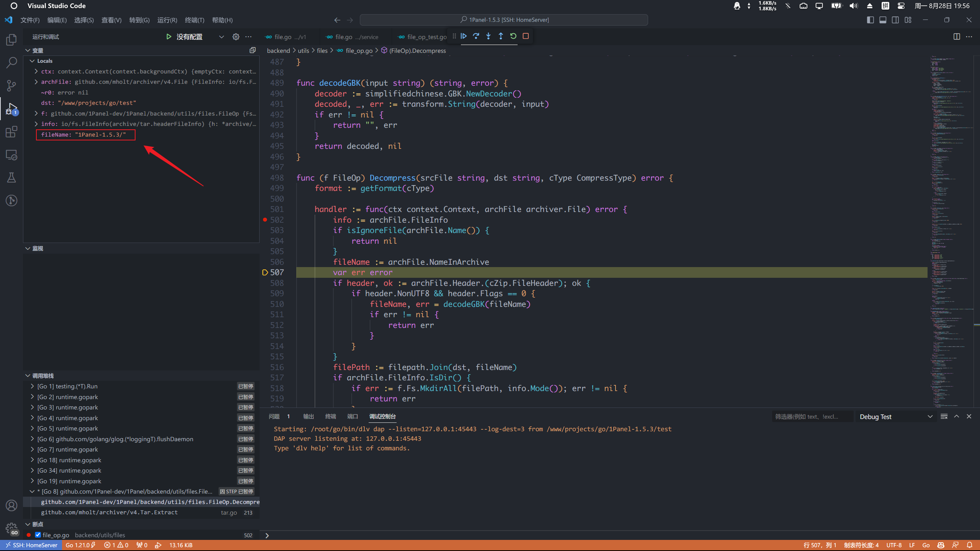Open the Extensions view
980x551 pixels.
pos(11,132)
